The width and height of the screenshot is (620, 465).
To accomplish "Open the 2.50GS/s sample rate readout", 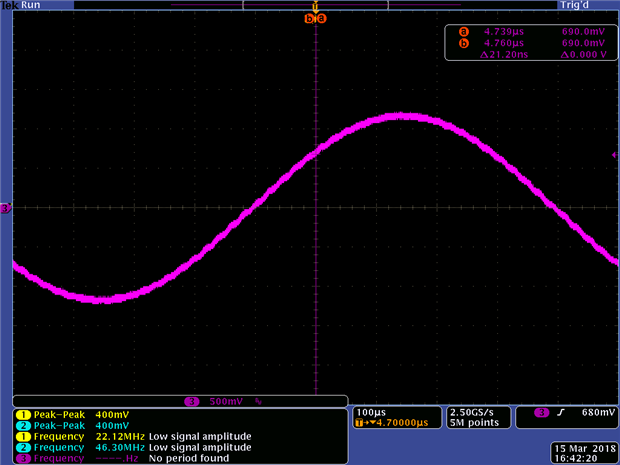I will 472,412.
